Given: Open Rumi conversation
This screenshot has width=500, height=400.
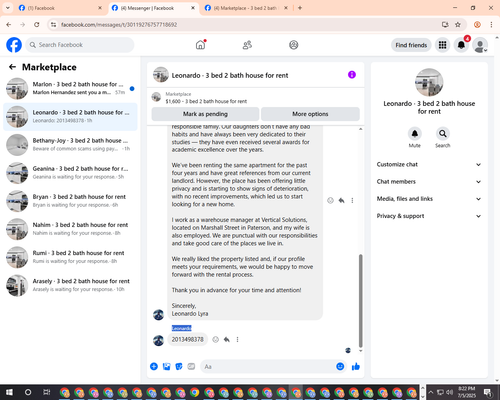Looking at the screenshot, I should [70, 257].
